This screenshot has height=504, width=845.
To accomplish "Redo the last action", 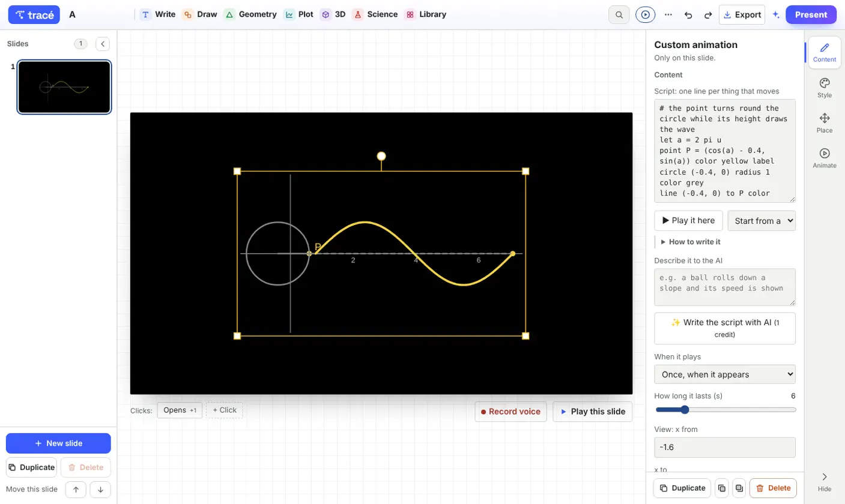I will pos(708,14).
